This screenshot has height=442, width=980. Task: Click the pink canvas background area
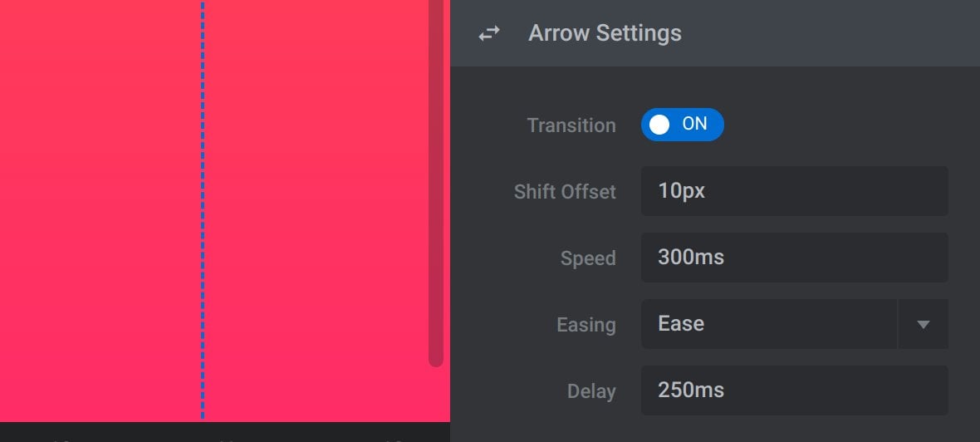click(100, 210)
